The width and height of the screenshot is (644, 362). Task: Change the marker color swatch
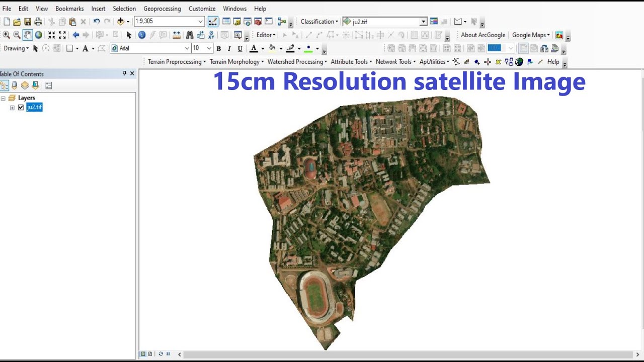point(308,49)
